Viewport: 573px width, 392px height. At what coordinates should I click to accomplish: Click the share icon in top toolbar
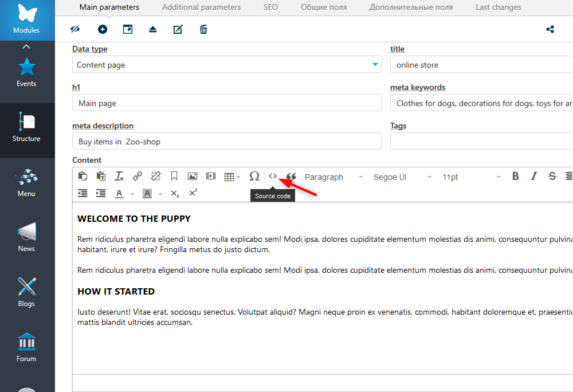550,29
